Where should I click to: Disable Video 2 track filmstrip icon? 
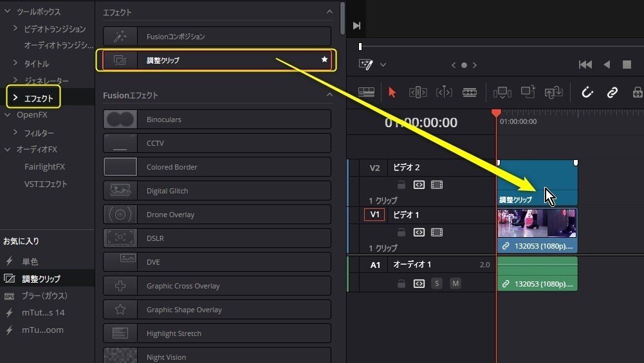click(437, 185)
